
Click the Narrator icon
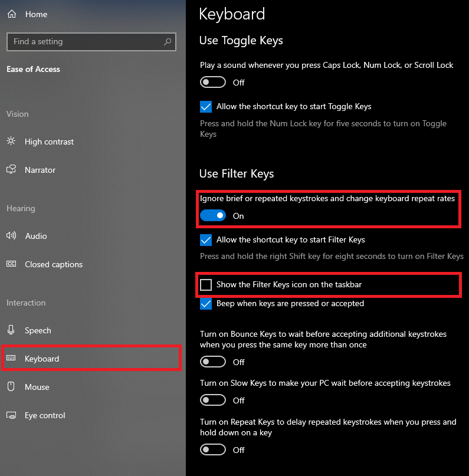(11, 169)
